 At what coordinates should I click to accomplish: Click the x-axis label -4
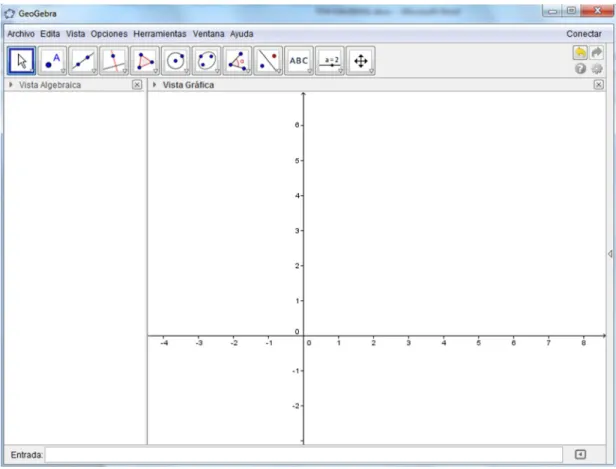pyautogui.click(x=164, y=343)
